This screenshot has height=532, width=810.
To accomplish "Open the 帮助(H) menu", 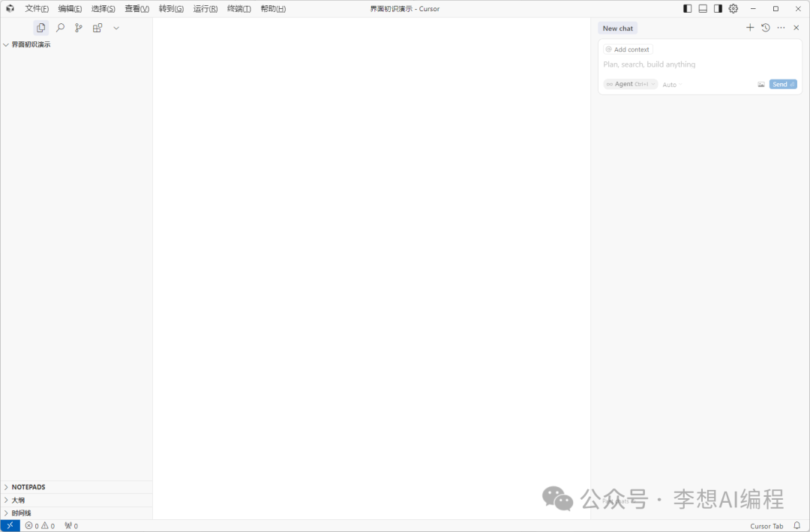I will (273, 9).
